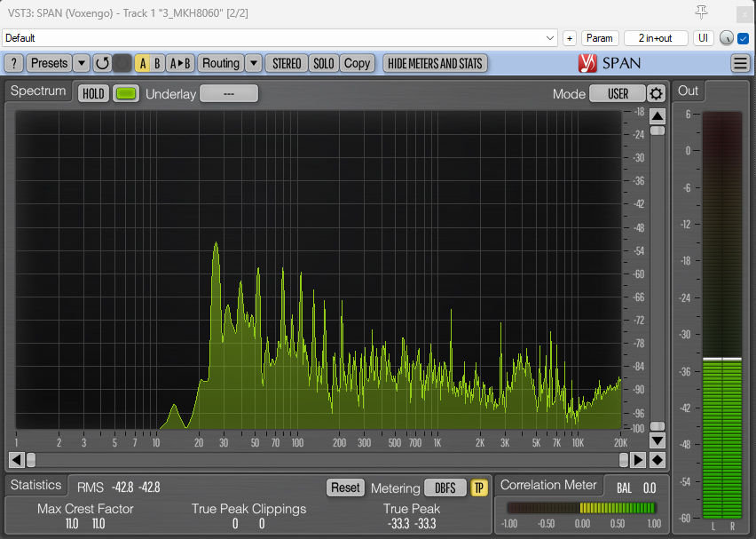This screenshot has height=539, width=756.
Task: Open the DBFS metering selector
Action: click(x=445, y=487)
